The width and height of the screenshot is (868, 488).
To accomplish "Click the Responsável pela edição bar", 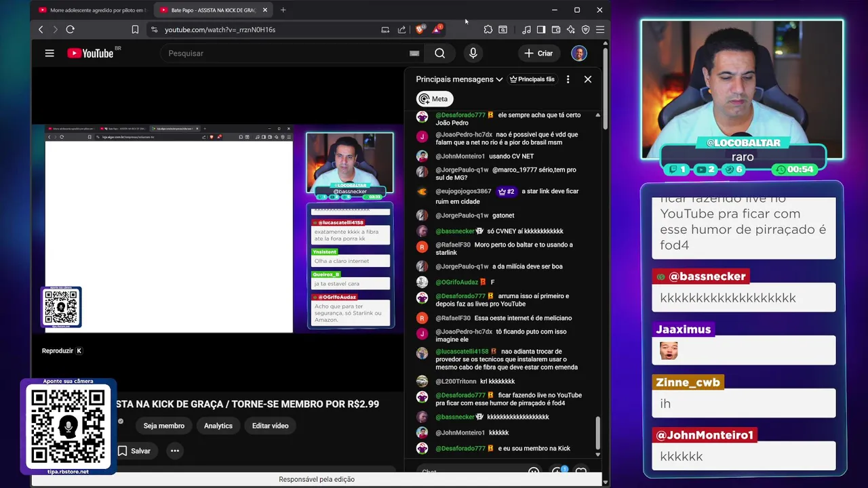I will (x=317, y=479).
